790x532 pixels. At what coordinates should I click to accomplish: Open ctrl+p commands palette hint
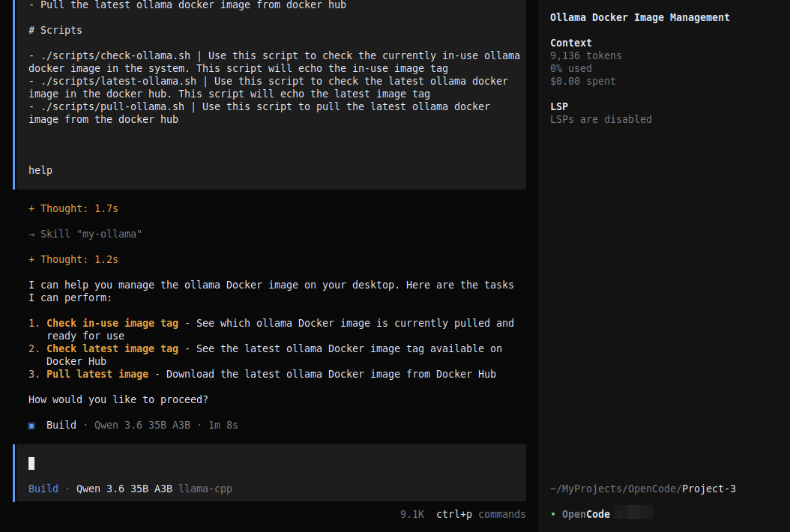point(481,514)
